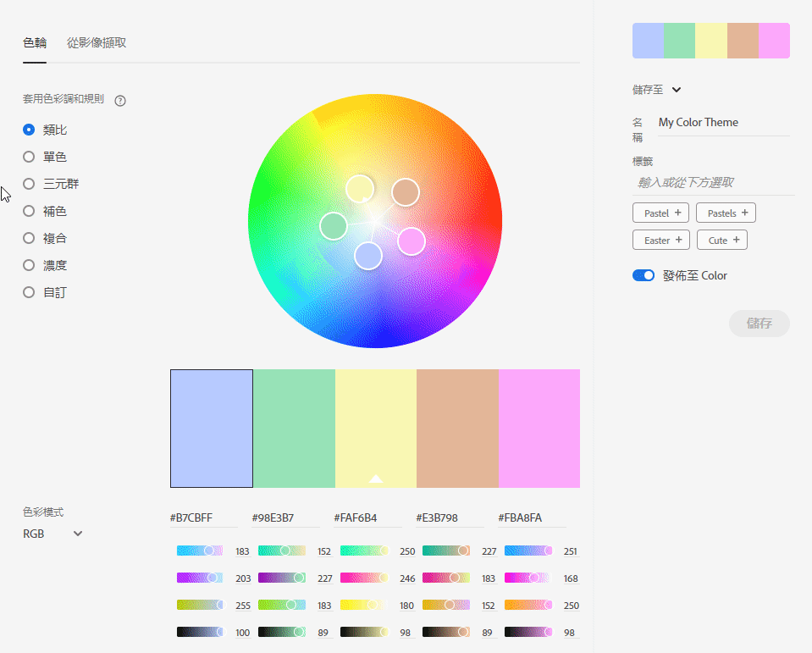Click the My Color Theme name field
The width and height of the screenshot is (812, 653).
[723, 123]
